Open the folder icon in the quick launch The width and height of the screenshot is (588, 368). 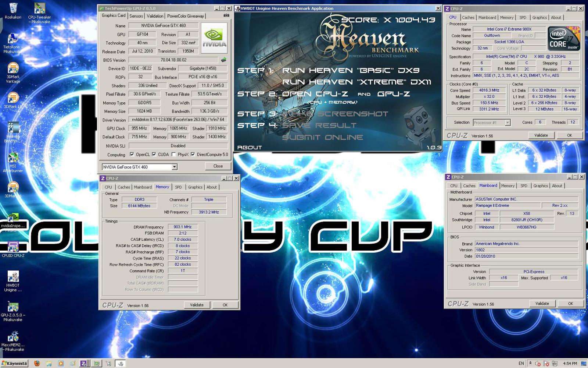click(x=49, y=363)
